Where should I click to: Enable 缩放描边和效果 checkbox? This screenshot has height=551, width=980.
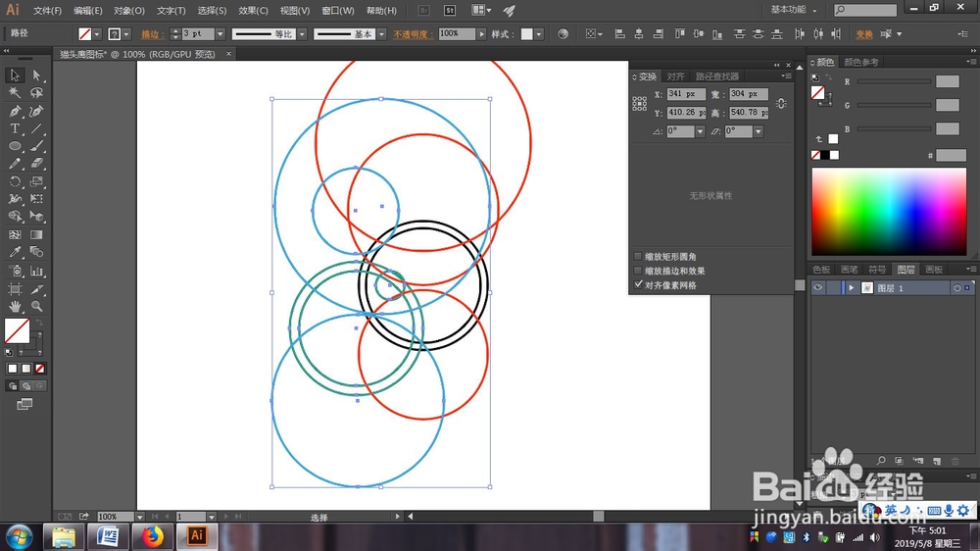coord(638,271)
